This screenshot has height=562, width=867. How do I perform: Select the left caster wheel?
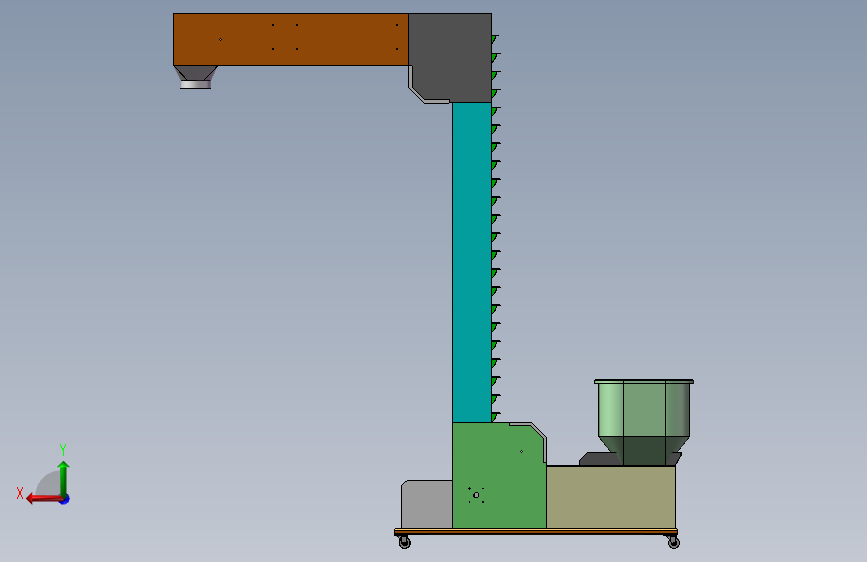coord(404,542)
